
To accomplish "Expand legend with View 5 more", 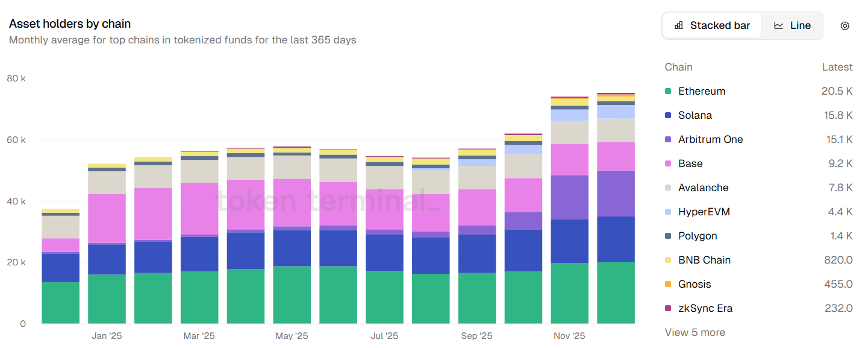I will [x=695, y=332].
